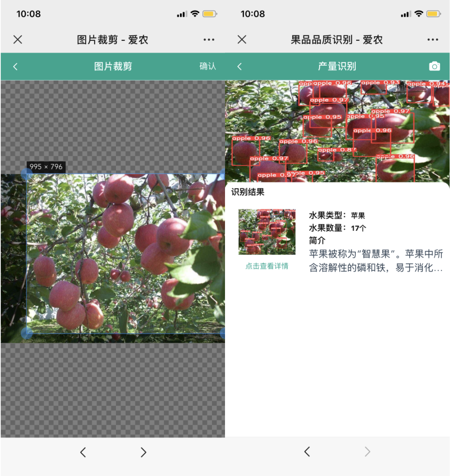This screenshot has height=476, width=450.
Task: Close the 果品品质识别 - 爱农 page
Action: pyautogui.click(x=242, y=40)
